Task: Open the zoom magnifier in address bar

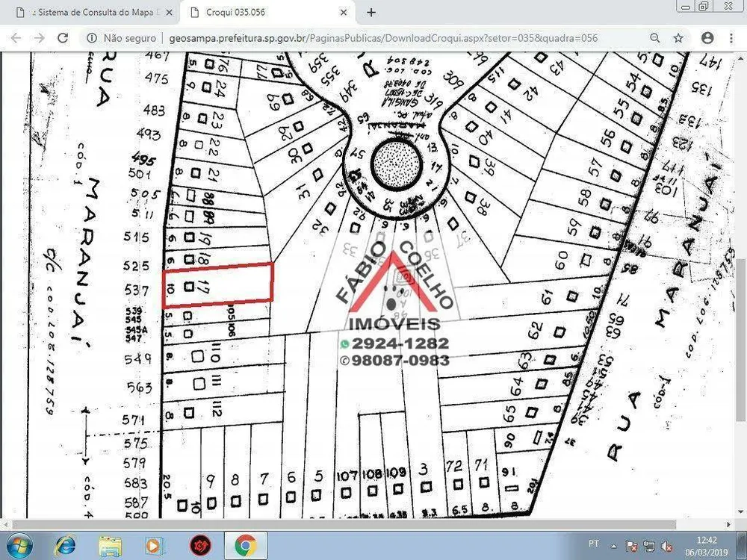Action: [x=655, y=38]
